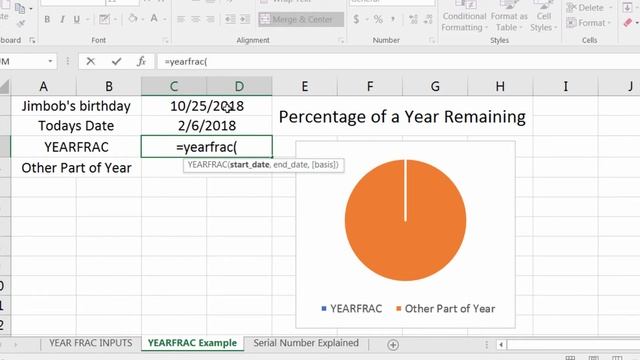Cancel the formula entry with X

click(91, 62)
